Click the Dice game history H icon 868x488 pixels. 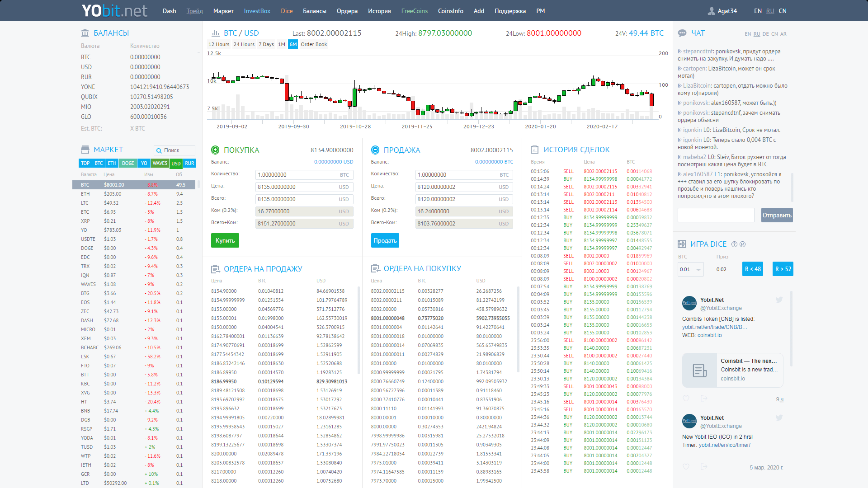coord(742,244)
